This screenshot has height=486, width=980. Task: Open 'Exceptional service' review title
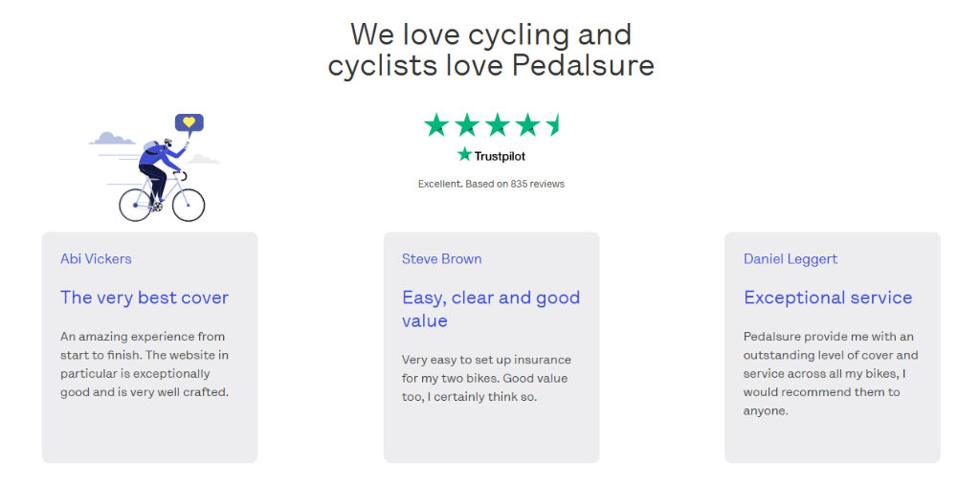click(828, 298)
